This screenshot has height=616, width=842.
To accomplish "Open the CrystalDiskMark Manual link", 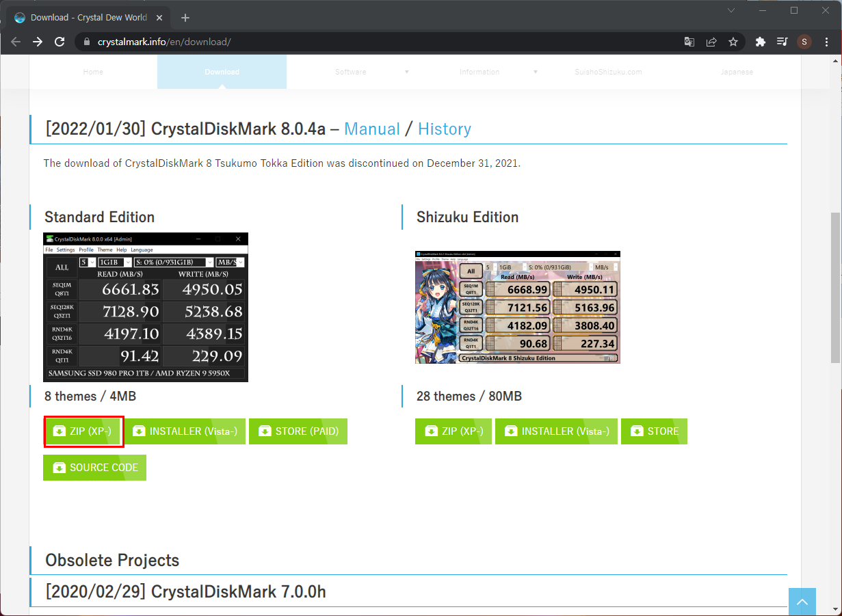I will (372, 129).
